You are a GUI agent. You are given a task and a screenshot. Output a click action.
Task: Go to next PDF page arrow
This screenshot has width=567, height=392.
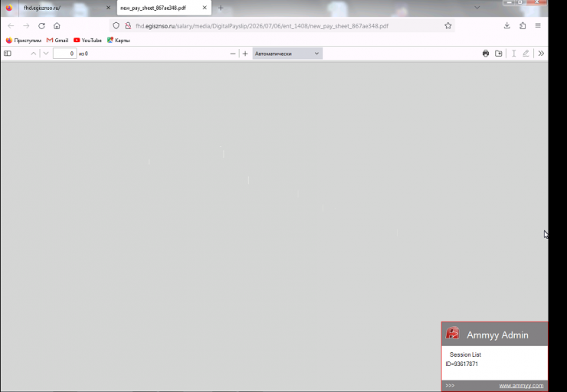[x=46, y=54]
